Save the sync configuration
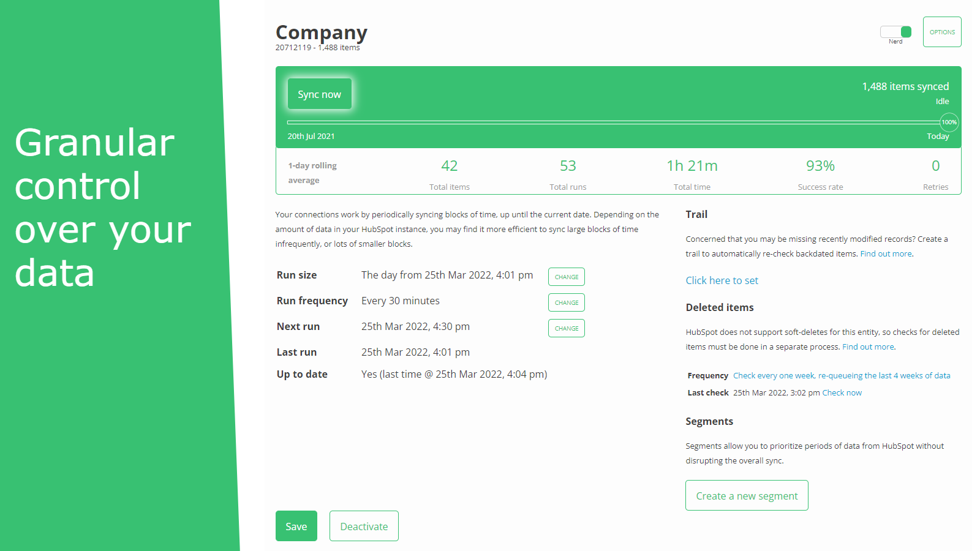 [x=296, y=526]
